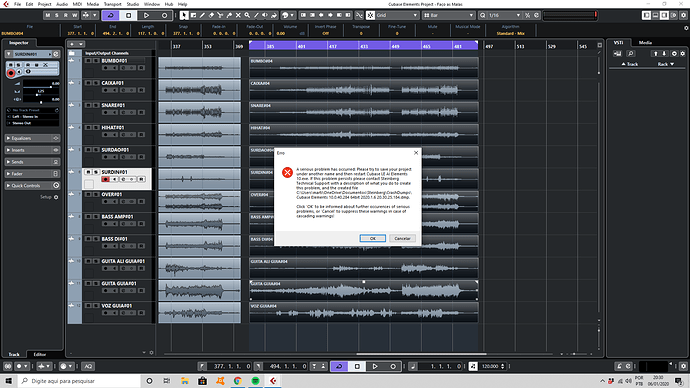Screen dimensions: 690x388
Task: Click the VSTi rack search icon
Action: (630, 54)
